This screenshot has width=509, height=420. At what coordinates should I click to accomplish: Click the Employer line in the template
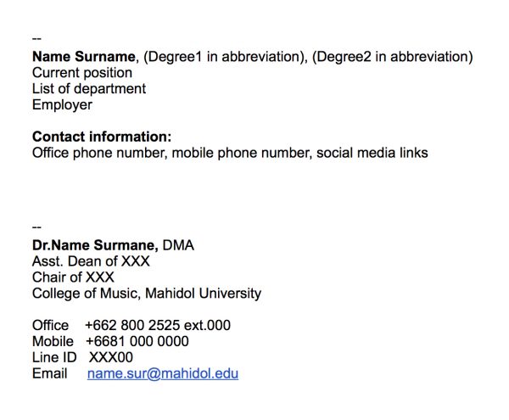pyautogui.click(x=62, y=105)
